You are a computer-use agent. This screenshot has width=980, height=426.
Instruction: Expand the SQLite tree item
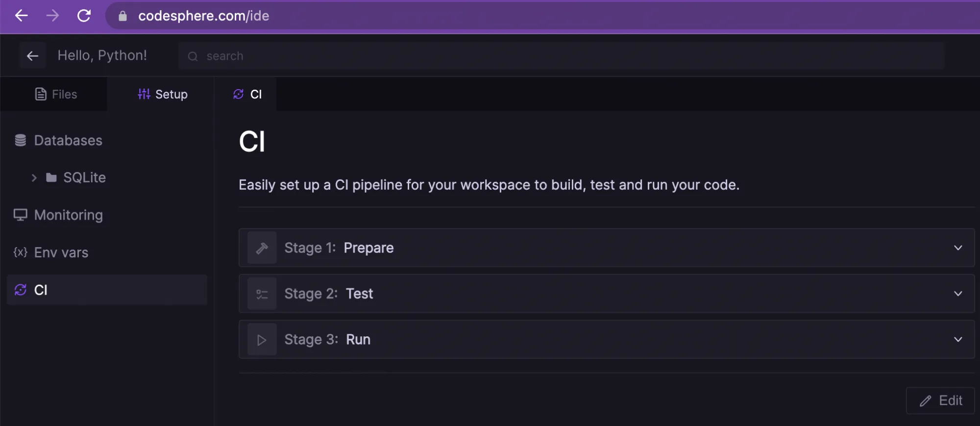coord(33,177)
